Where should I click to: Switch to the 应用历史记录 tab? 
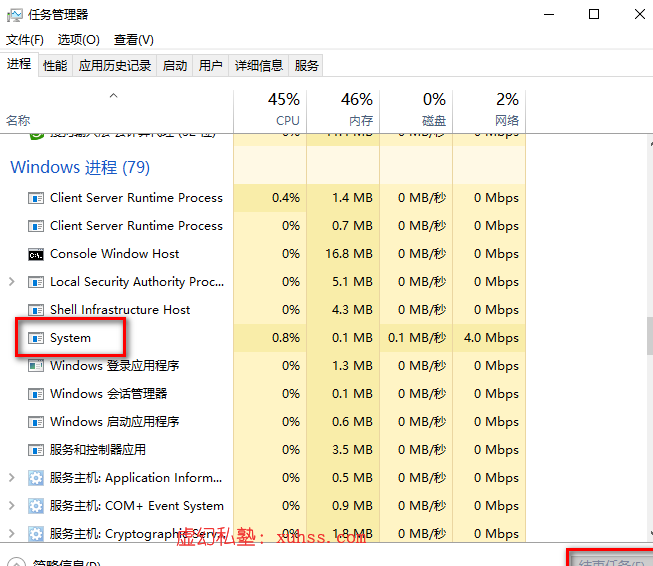click(115, 65)
